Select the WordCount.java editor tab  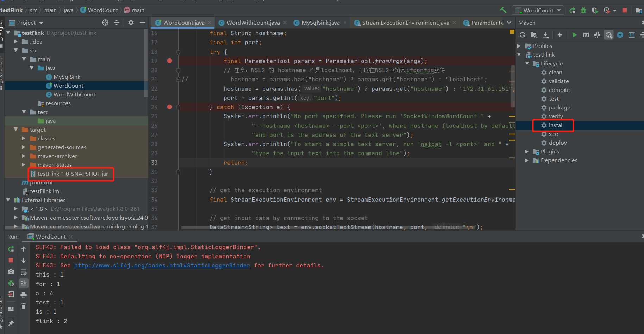click(183, 23)
